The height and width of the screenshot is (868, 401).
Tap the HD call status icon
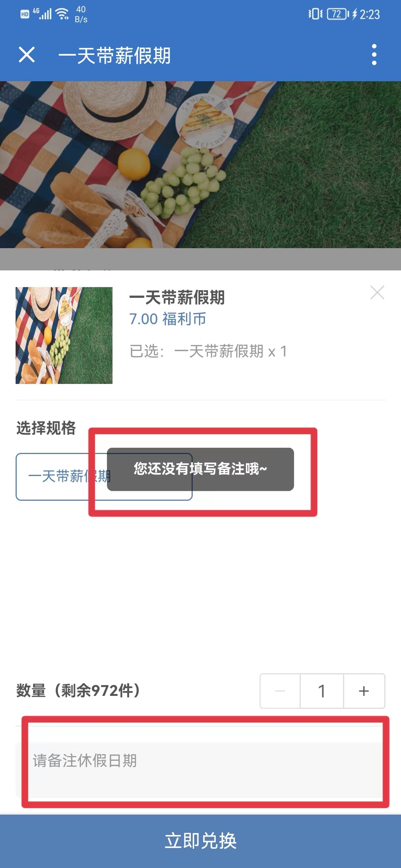(x=25, y=14)
